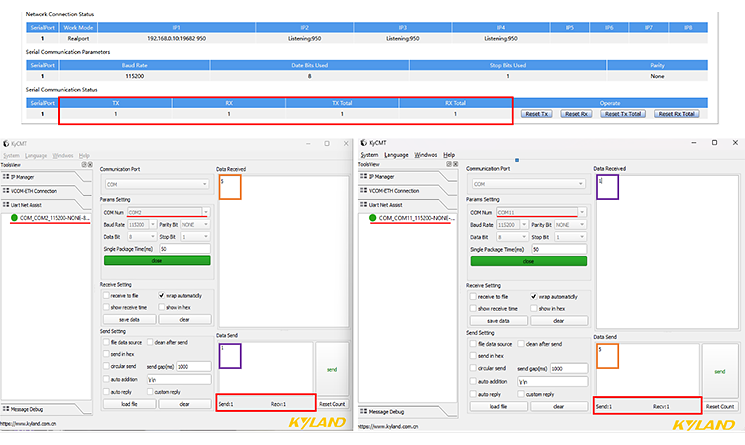
Task: Click the send gap(ms) field in the COM11 window
Action: pos(569,369)
